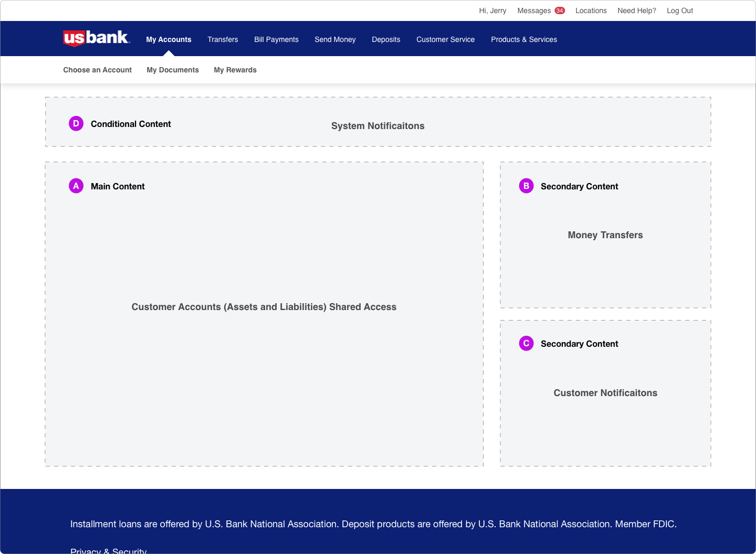Click the Hi, Jerry greeting

tap(492, 10)
